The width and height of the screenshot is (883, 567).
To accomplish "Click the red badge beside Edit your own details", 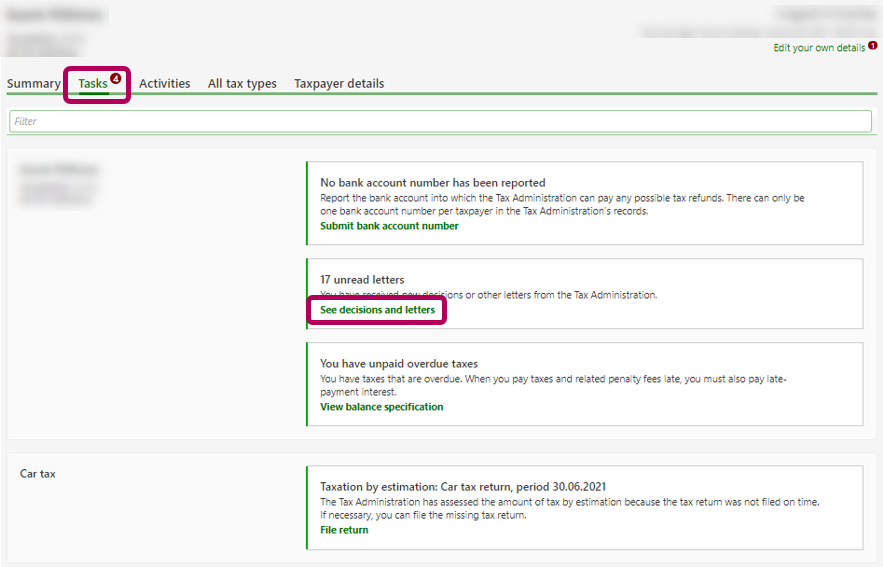I will pyautogui.click(x=873, y=46).
